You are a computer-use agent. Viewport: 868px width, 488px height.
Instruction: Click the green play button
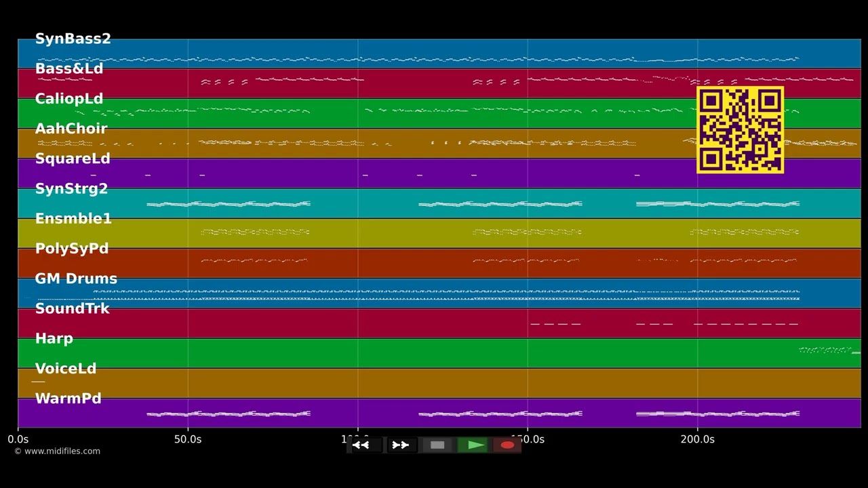[473, 445]
